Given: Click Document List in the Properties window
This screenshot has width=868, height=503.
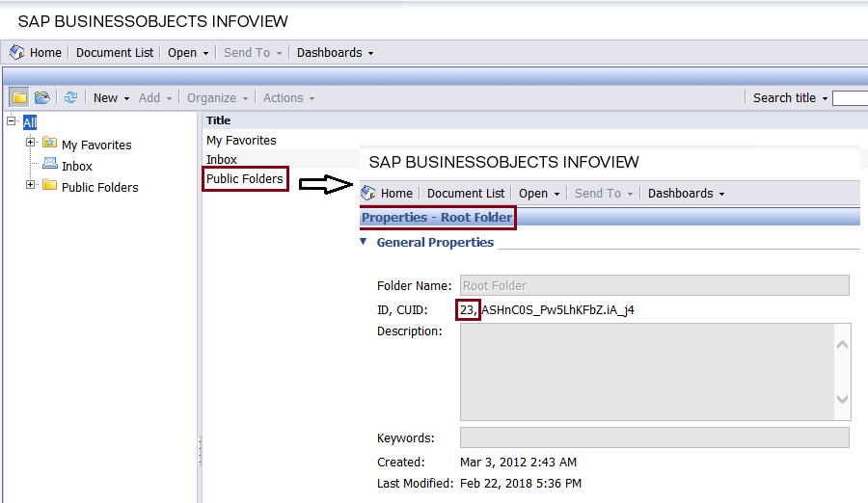Looking at the screenshot, I should coord(466,193).
